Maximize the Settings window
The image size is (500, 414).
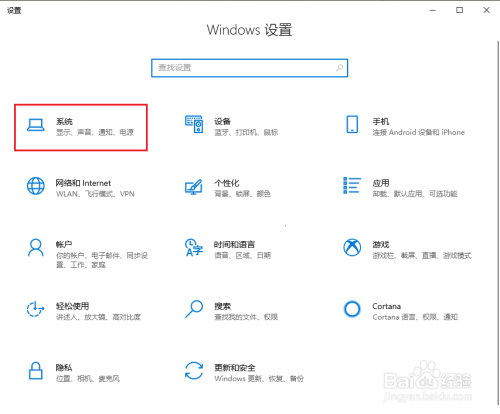click(x=460, y=10)
